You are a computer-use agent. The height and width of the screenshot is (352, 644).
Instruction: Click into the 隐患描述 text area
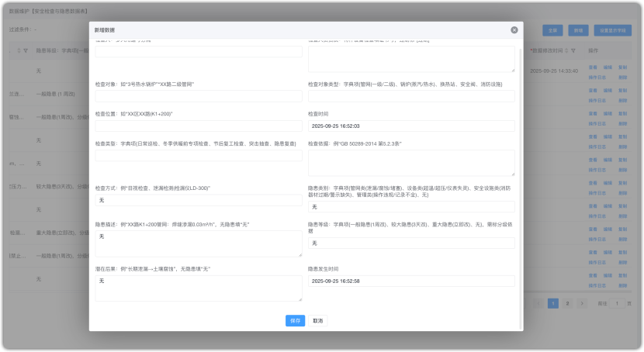click(199, 243)
